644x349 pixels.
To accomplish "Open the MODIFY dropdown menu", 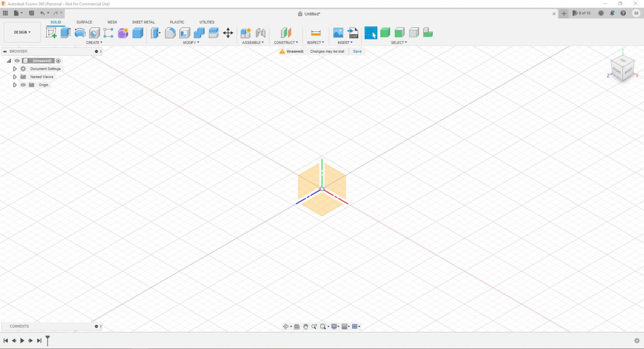I will [x=191, y=43].
